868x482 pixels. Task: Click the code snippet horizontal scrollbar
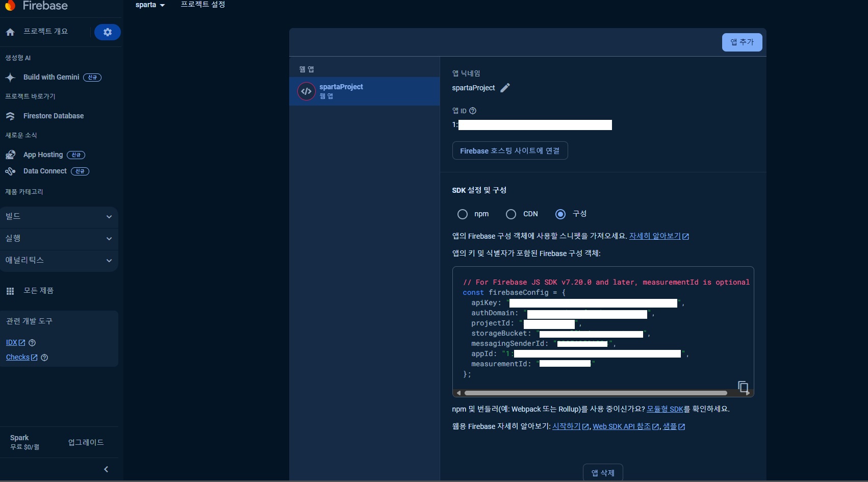pos(596,393)
